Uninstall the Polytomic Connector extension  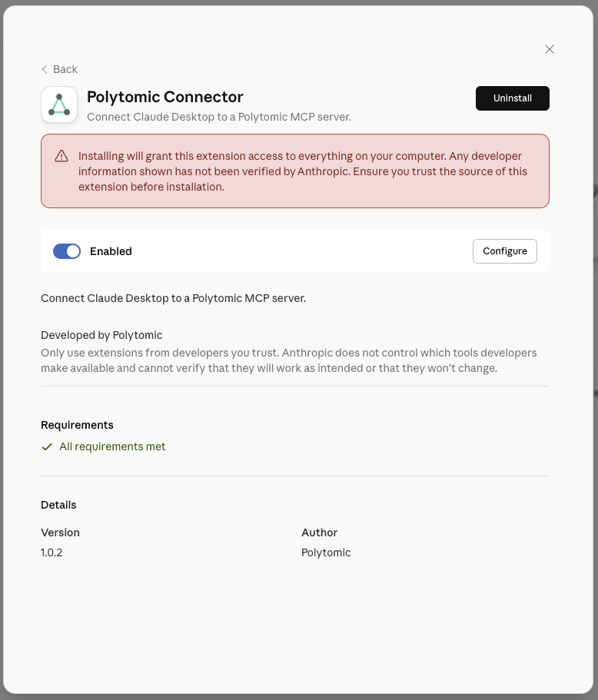[512, 98]
